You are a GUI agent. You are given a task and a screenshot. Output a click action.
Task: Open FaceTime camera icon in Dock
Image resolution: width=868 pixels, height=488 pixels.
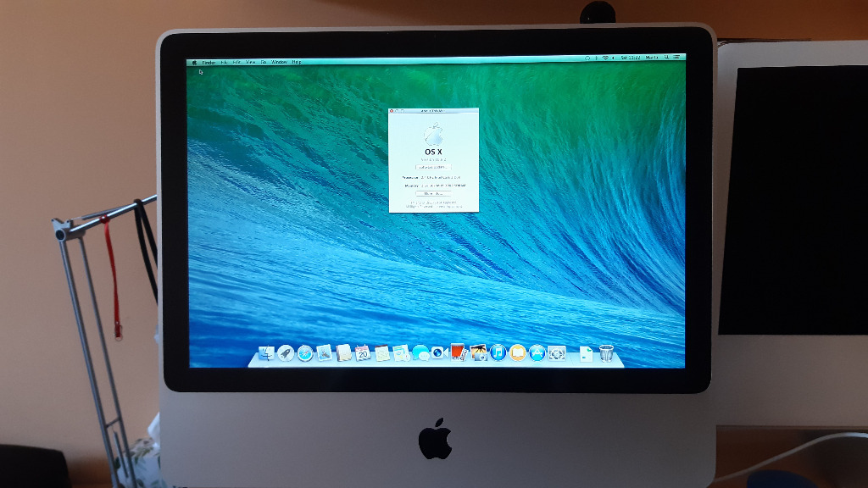click(440, 352)
